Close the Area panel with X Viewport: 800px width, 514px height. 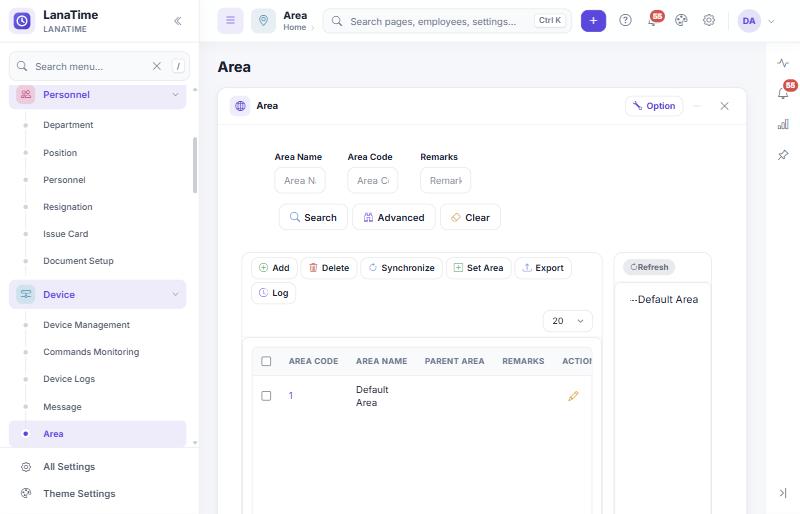(724, 106)
